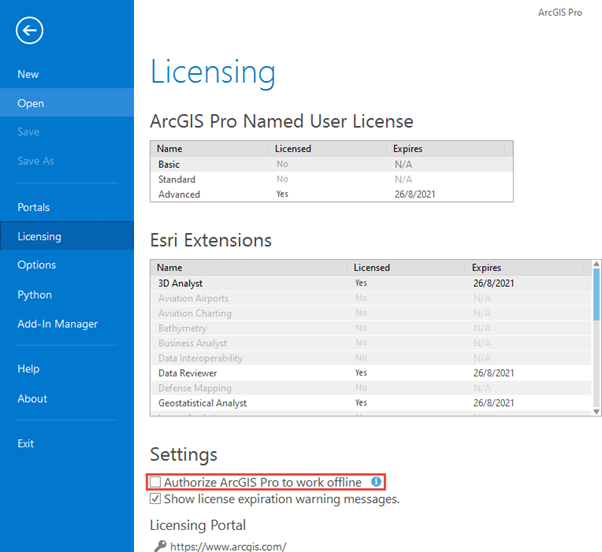Click the Expires header in Named User License table
Viewport: 602px width, 552px height.
click(x=445, y=149)
